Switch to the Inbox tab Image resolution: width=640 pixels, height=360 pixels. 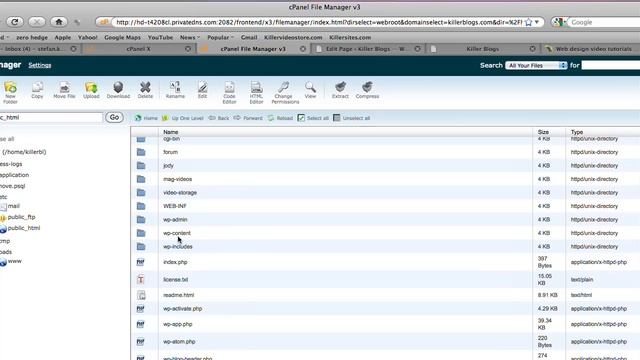(39, 49)
